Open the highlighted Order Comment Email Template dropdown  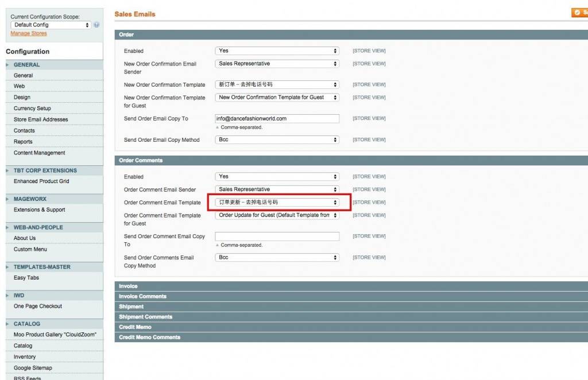pyautogui.click(x=277, y=203)
